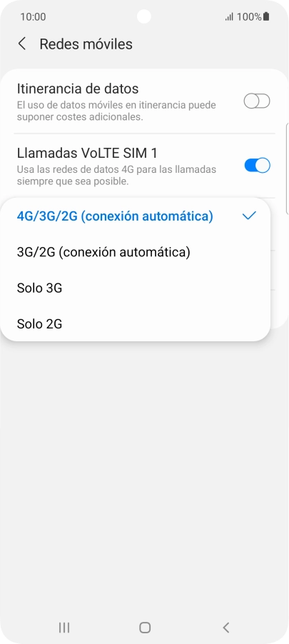Tap the 100% battery percentage text

(249, 17)
